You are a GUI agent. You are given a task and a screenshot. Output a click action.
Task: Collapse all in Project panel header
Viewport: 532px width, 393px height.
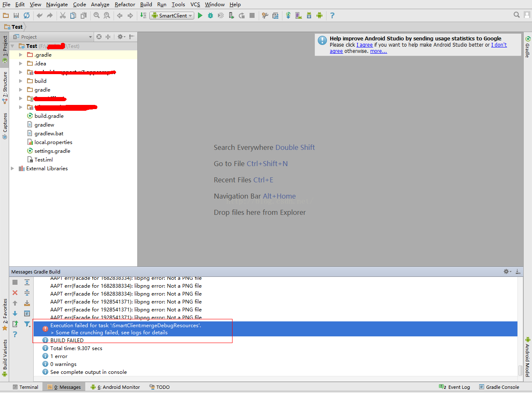[108, 37]
